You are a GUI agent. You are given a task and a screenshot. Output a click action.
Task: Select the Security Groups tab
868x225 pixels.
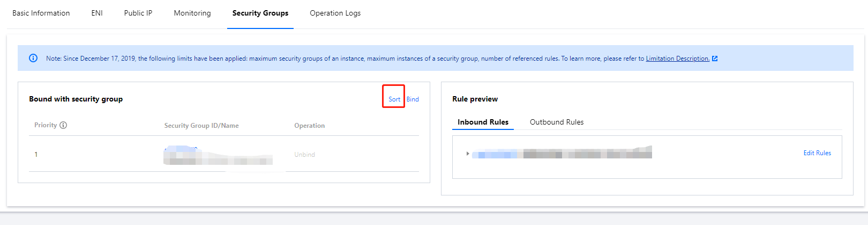(260, 13)
